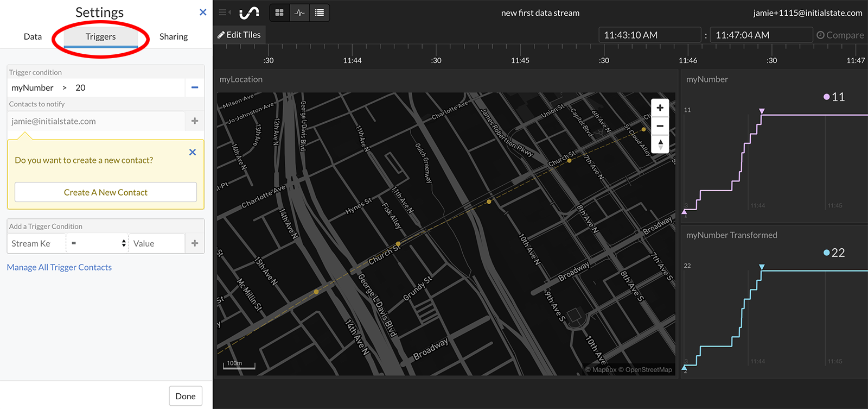Switch to Waves view icon
The image size is (868, 409).
click(299, 12)
